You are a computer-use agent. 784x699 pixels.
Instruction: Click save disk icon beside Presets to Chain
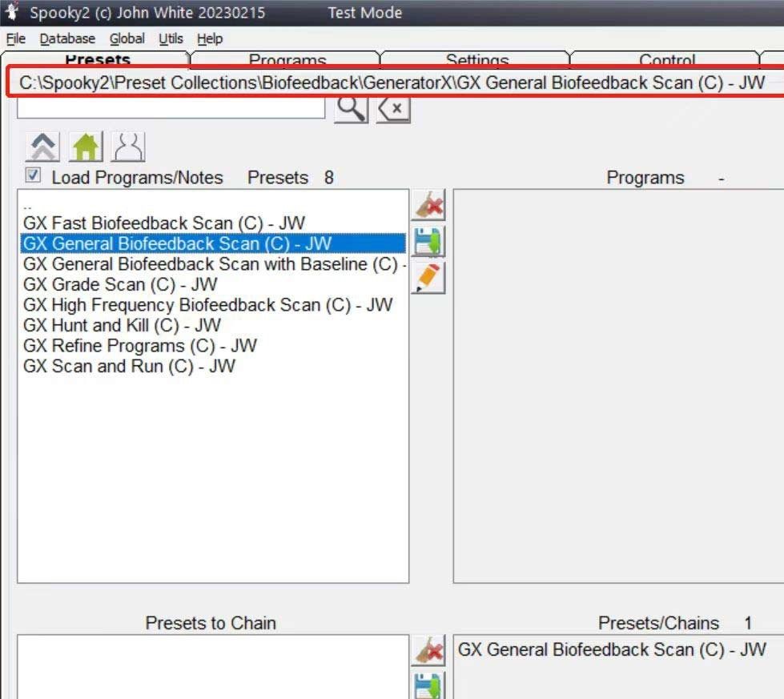tap(428, 686)
